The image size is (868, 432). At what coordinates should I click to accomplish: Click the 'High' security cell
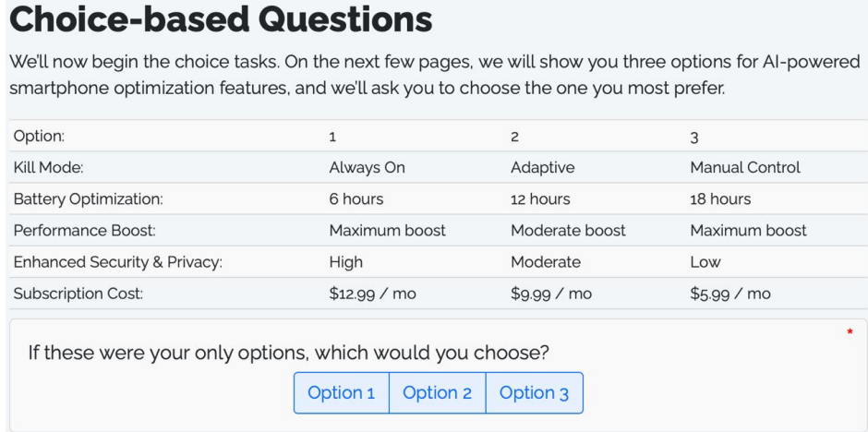pyautogui.click(x=346, y=261)
